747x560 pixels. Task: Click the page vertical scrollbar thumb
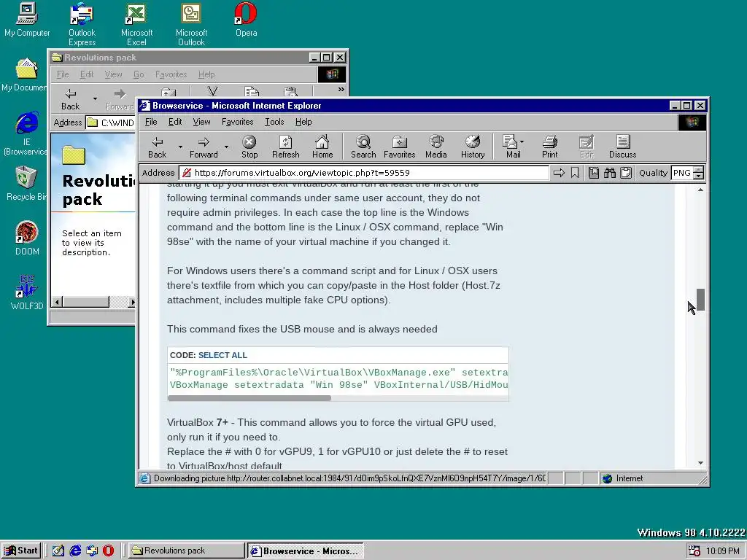tap(700, 300)
